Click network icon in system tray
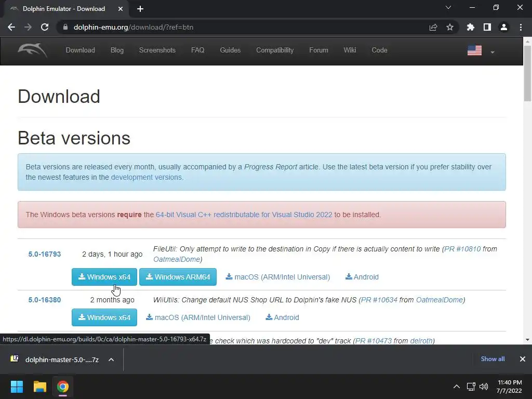This screenshot has height=399, width=532. pos(471,387)
